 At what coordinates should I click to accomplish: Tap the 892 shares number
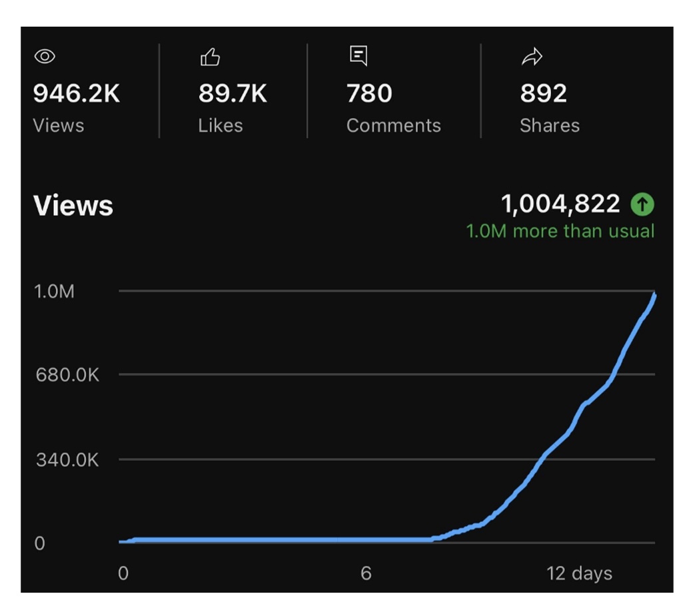click(543, 94)
